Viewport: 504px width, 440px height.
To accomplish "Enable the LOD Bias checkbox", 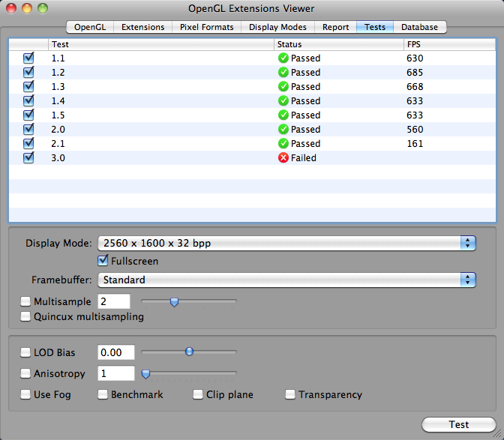I will click(25, 352).
